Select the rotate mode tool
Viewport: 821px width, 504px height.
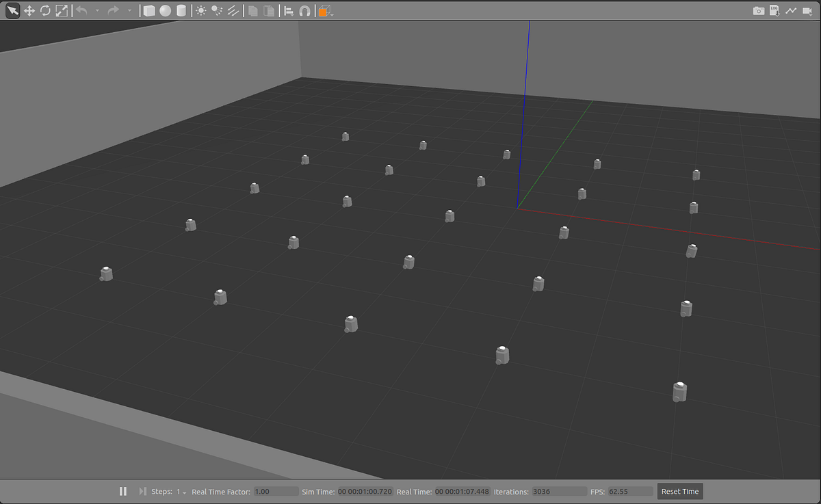pyautogui.click(x=45, y=10)
